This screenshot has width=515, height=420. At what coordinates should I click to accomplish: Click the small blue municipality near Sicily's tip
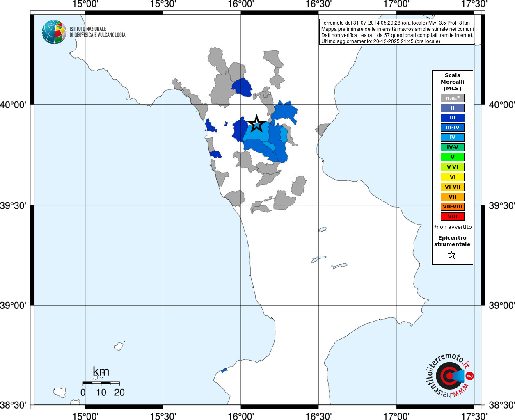pos(224,371)
